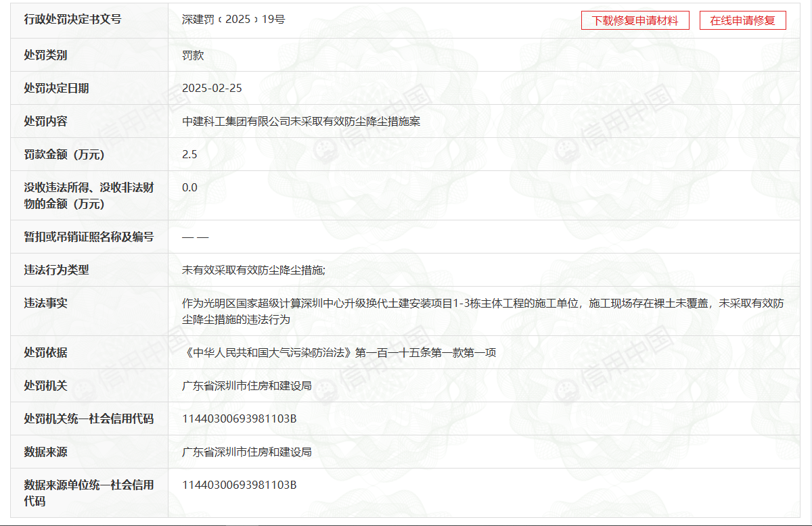Screen dimensions: 812x526
Task: Click the 处罚机关统一社会信用代码 label
Action: pos(89,419)
